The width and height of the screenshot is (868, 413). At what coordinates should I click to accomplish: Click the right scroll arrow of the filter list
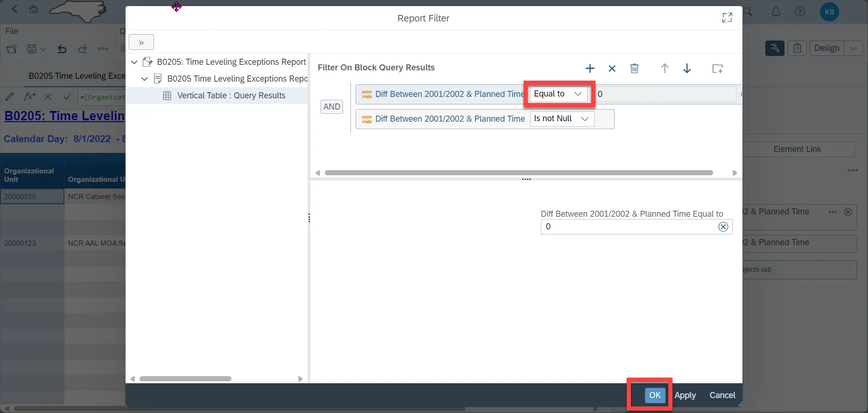pos(735,173)
